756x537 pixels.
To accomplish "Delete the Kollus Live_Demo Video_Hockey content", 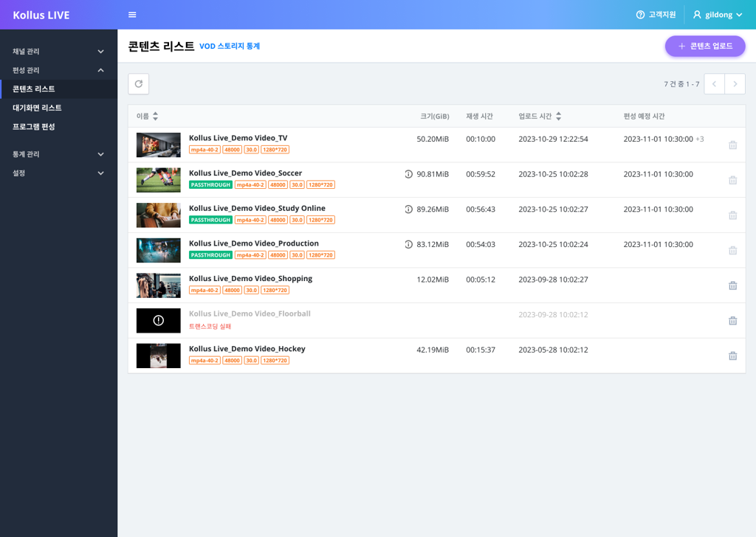I will click(732, 356).
